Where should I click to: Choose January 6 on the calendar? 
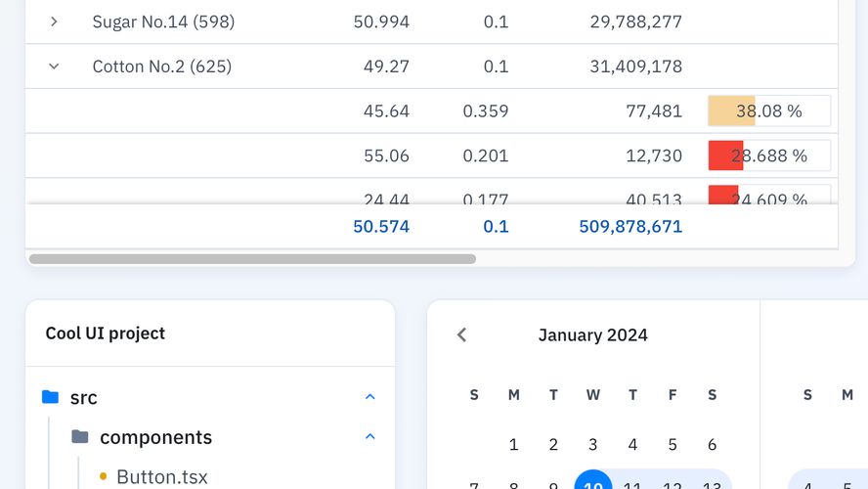point(712,444)
